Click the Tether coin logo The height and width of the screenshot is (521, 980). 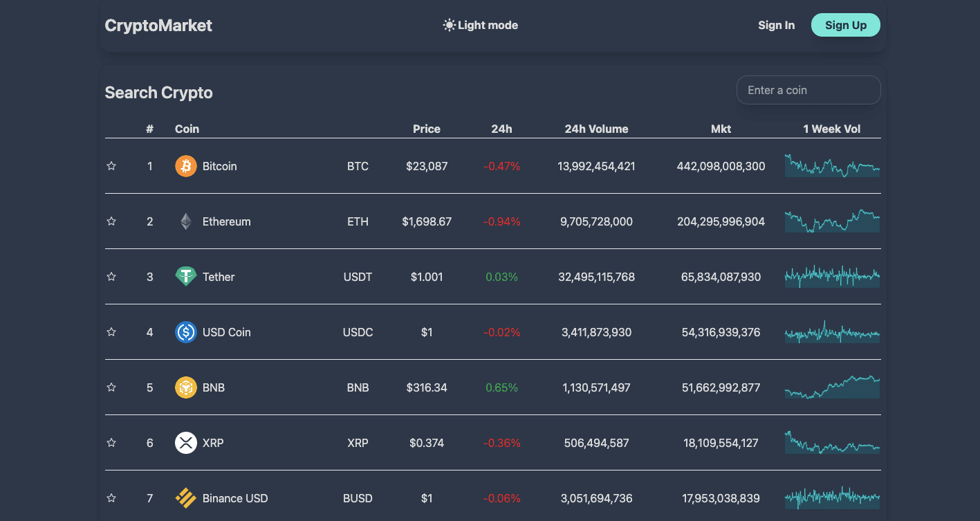[186, 277]
